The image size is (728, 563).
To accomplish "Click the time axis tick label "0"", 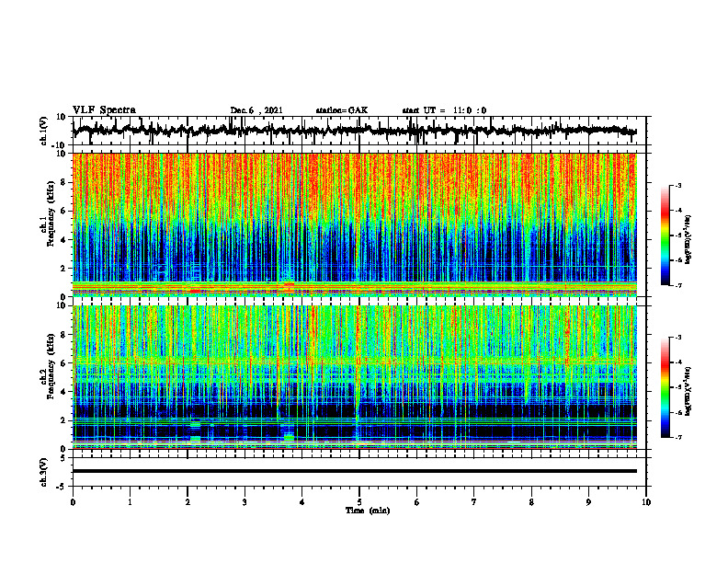I will pos(73,502).
